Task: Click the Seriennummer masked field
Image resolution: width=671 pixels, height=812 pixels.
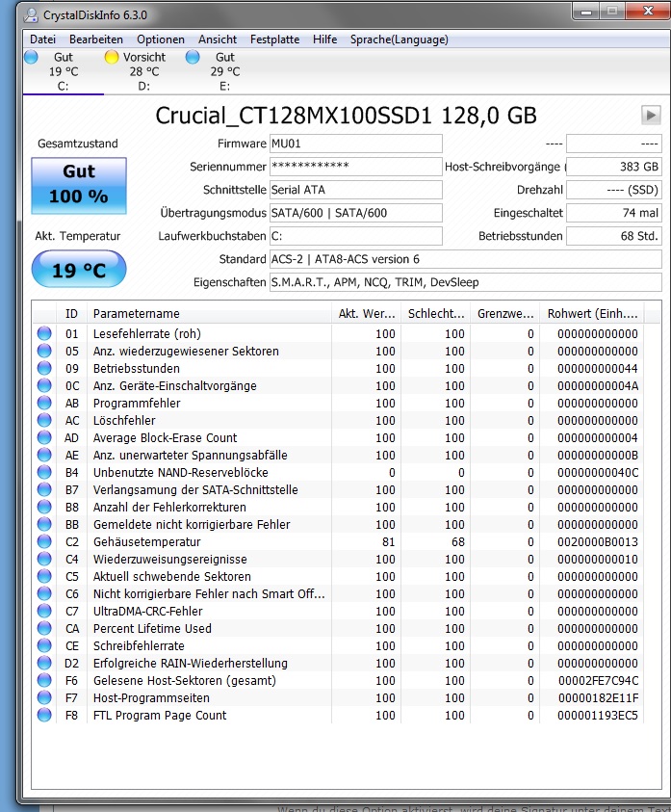Action: 355,167
